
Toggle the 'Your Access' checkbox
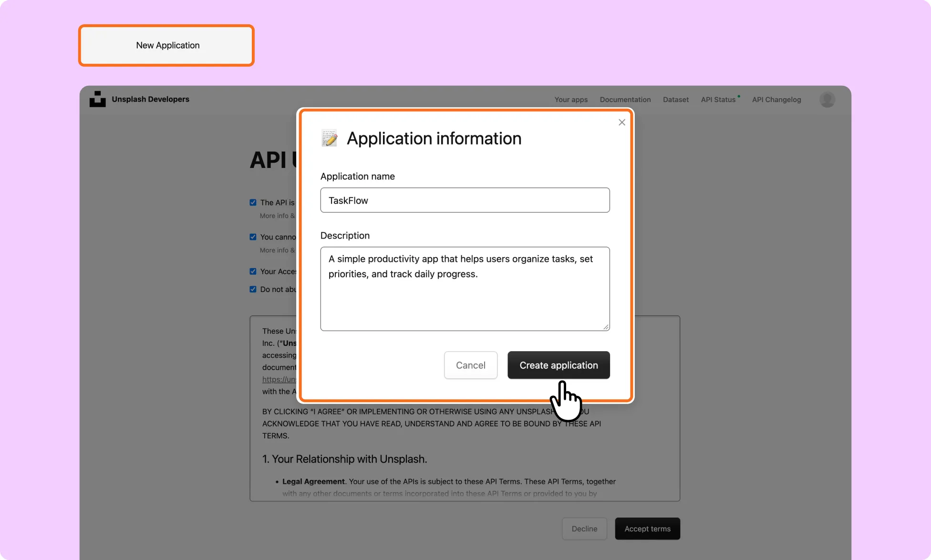[x=253, y=271]
